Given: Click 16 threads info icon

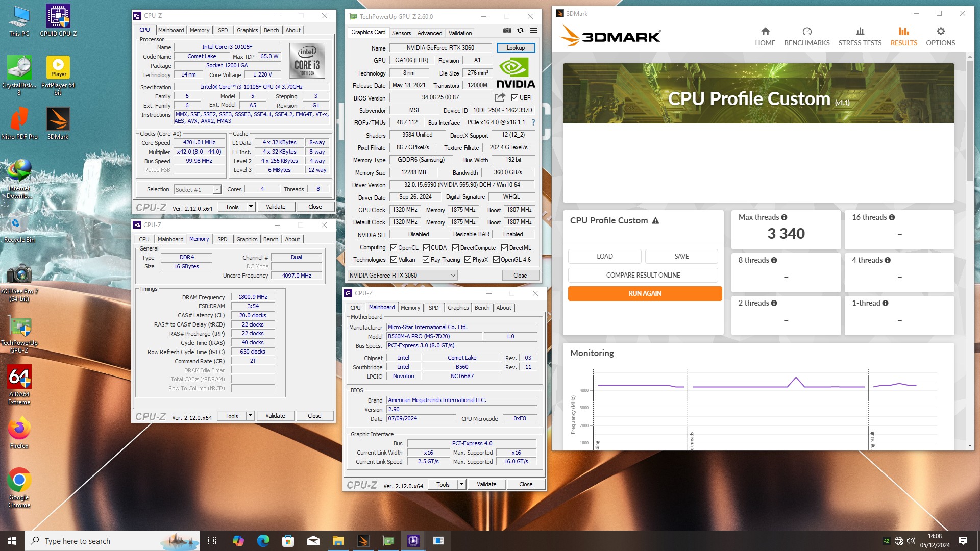Looking at the screenshot, I should coord(892,217).
